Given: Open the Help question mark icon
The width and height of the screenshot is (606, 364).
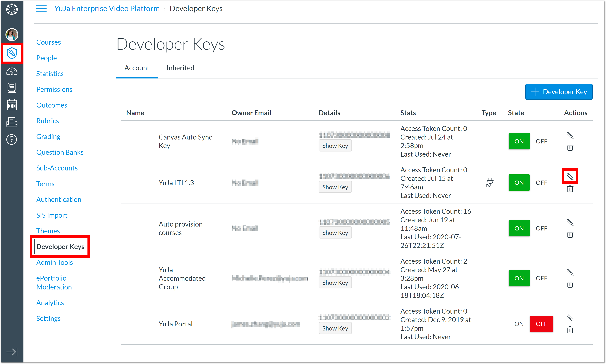Looking at the screenshot, I should pyautogui.click(x=12, y=140).
